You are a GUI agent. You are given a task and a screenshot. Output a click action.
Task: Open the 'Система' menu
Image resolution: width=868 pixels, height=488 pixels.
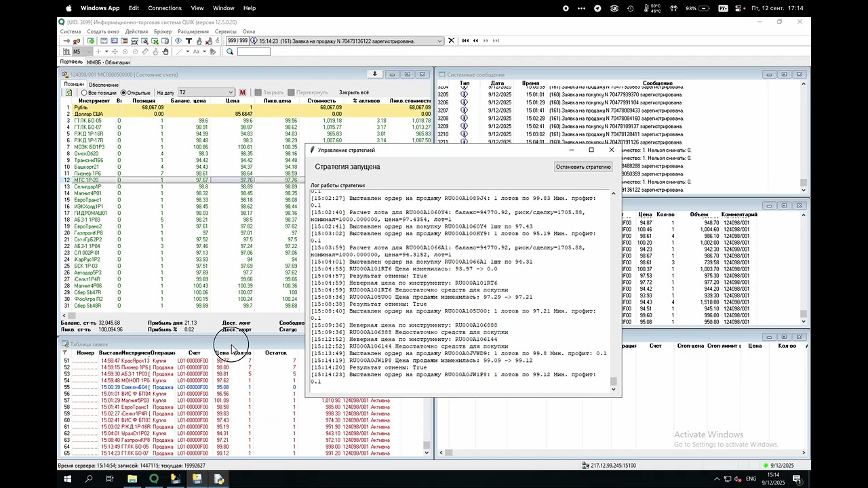click(x=71, y=32)
